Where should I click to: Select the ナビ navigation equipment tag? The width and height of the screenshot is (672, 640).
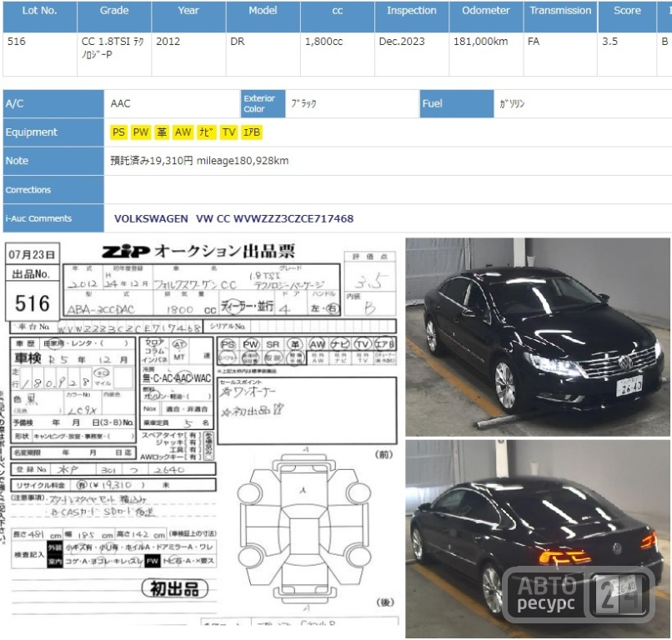[x=206, y=132]
